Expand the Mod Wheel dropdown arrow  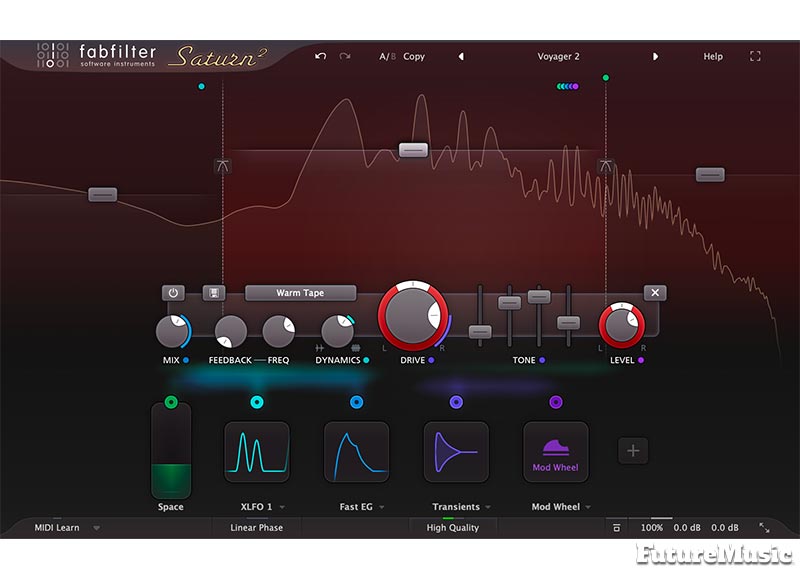(x=588, y=507)
